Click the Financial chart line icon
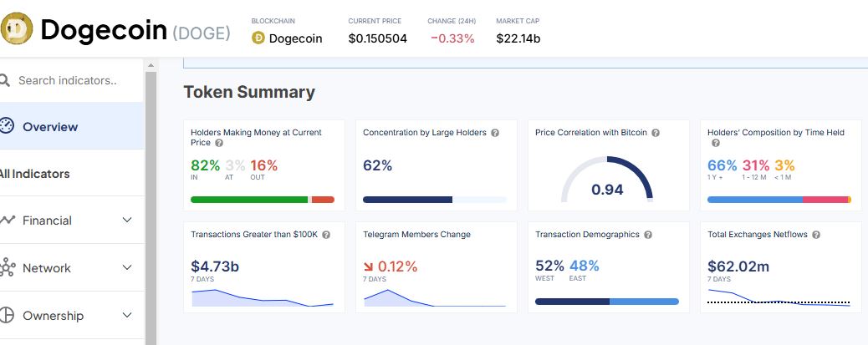868x345 pixels. tap(8, 220)
